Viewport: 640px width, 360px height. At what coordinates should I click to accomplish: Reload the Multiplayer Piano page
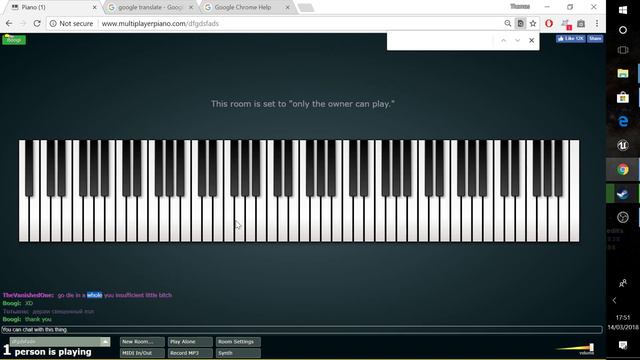coord(37,24)
